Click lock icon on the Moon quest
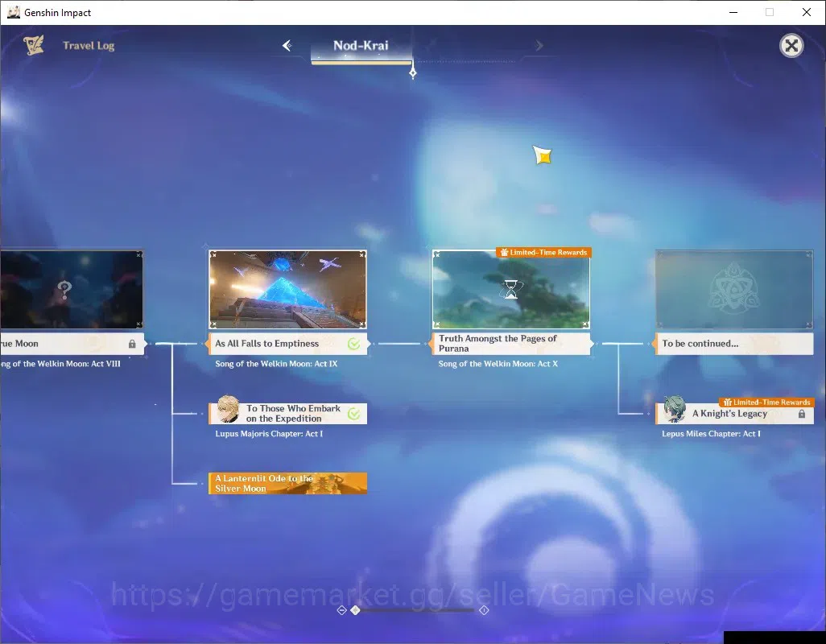Viewport: 826px width, 644px height. pos(132,344)
